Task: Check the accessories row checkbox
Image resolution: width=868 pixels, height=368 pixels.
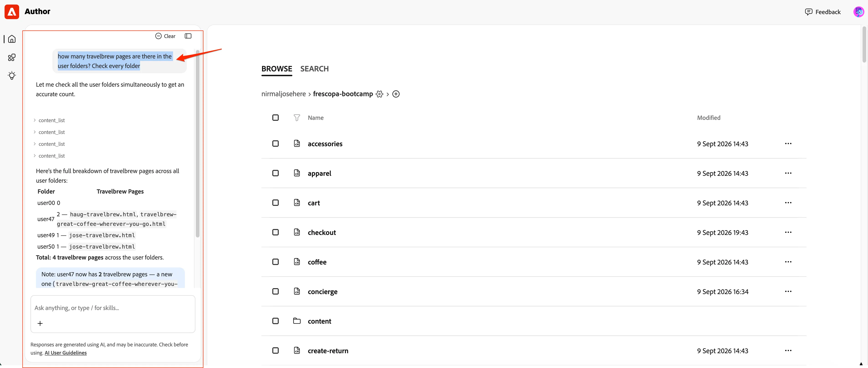Action: tap(275, 144)
